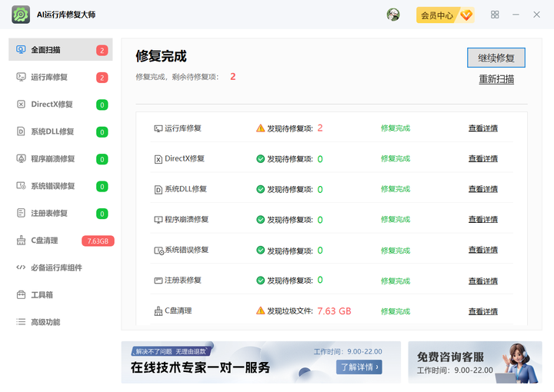Go to 系统DLL修复 sidebar item
The width and height of the screenshot is (554, 392).
61,131
